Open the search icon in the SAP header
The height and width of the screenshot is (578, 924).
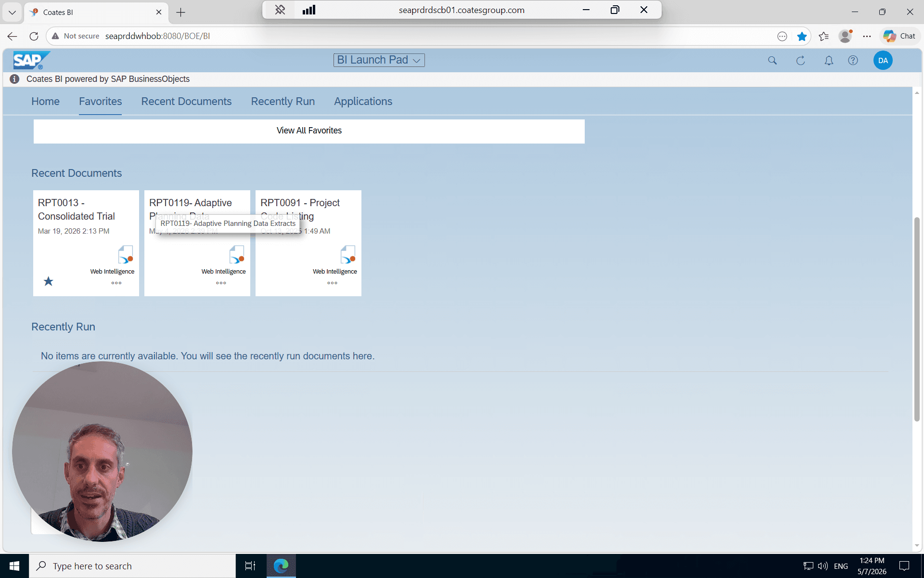pyautogui.click(x=772, y=60)
